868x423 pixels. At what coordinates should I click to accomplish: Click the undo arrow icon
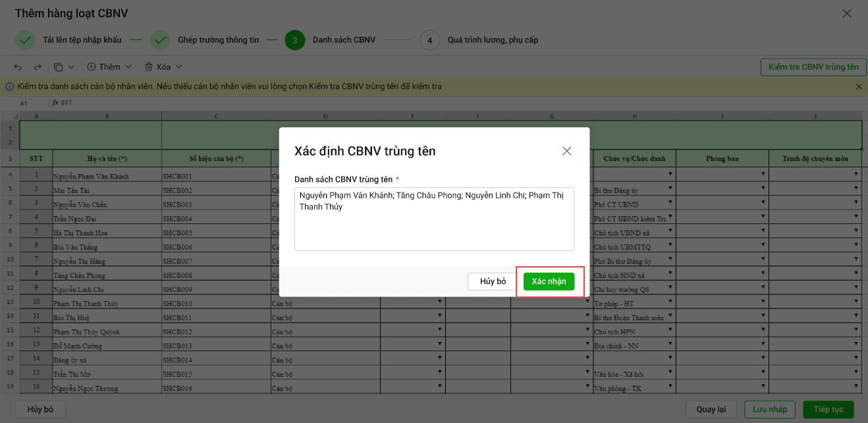pos(18,67)
